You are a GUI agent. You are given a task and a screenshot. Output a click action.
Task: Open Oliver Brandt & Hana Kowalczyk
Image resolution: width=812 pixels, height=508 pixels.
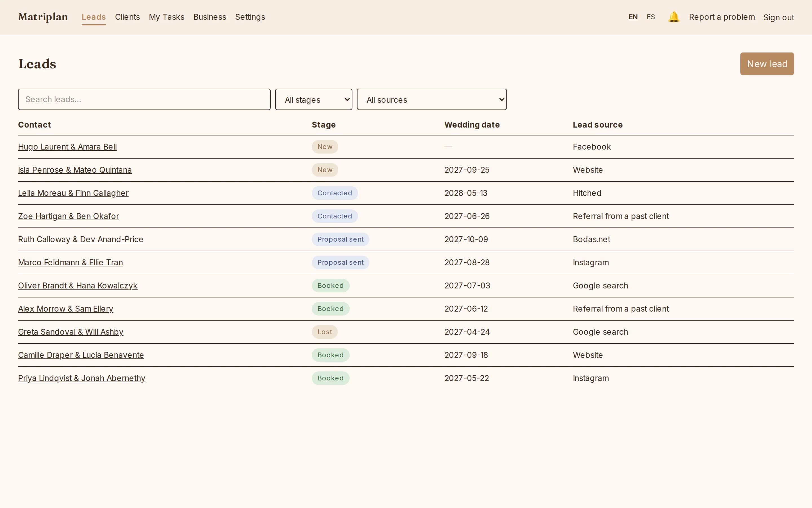pyautogui.click(x=78, y=286)
